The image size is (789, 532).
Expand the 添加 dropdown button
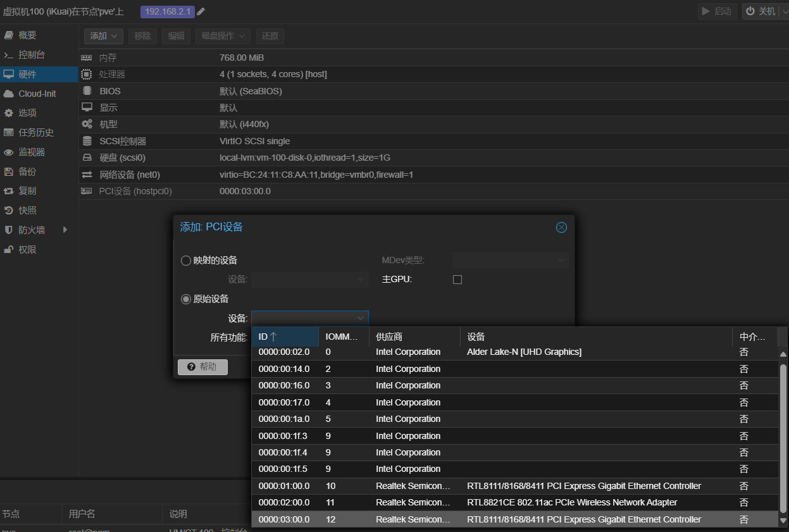pyautogui.click(x=104, y=36)
